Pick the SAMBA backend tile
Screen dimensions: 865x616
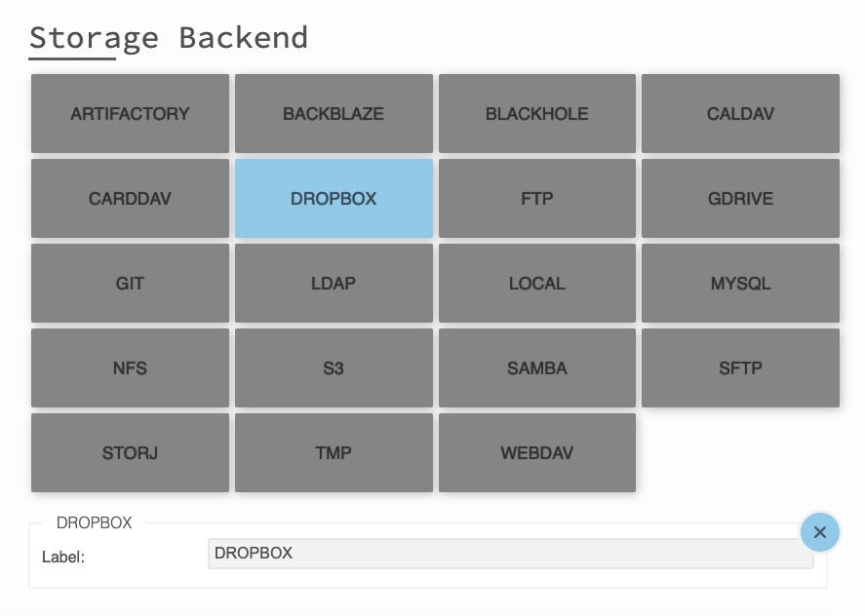[x=536, y=367]
